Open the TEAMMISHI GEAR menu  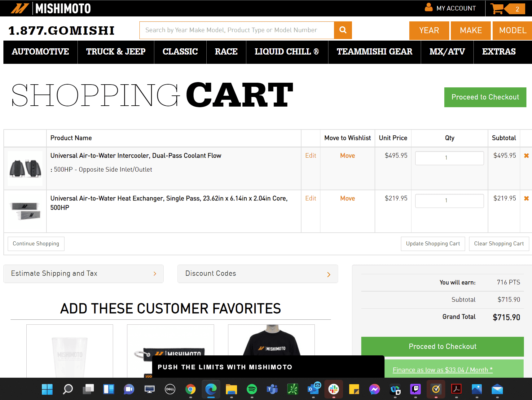click(x=375, y=52)
